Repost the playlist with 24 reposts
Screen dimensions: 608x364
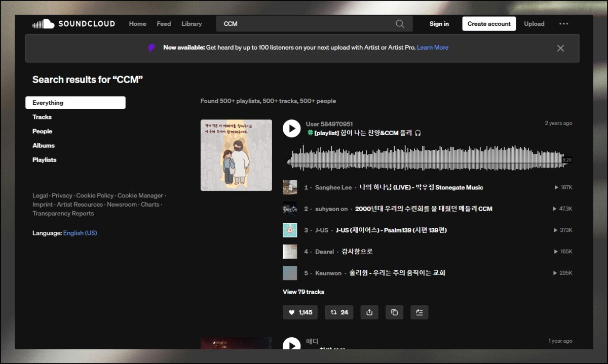coord(339,312)
